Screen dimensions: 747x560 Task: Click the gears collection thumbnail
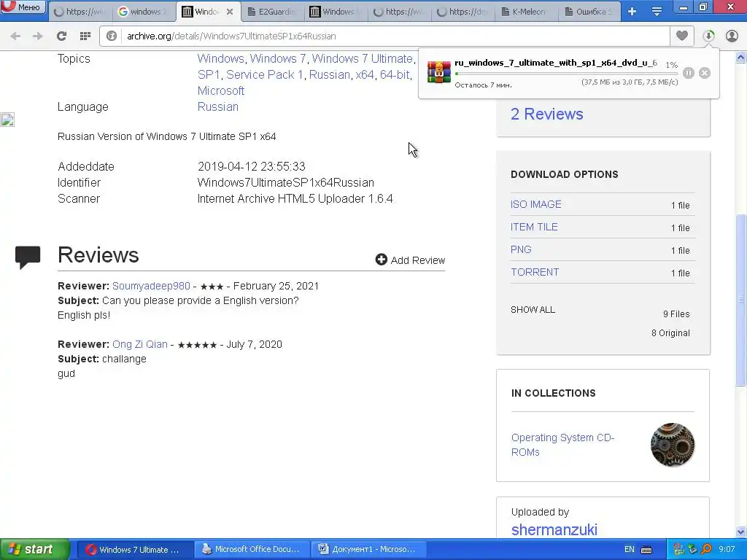(672, 445)
